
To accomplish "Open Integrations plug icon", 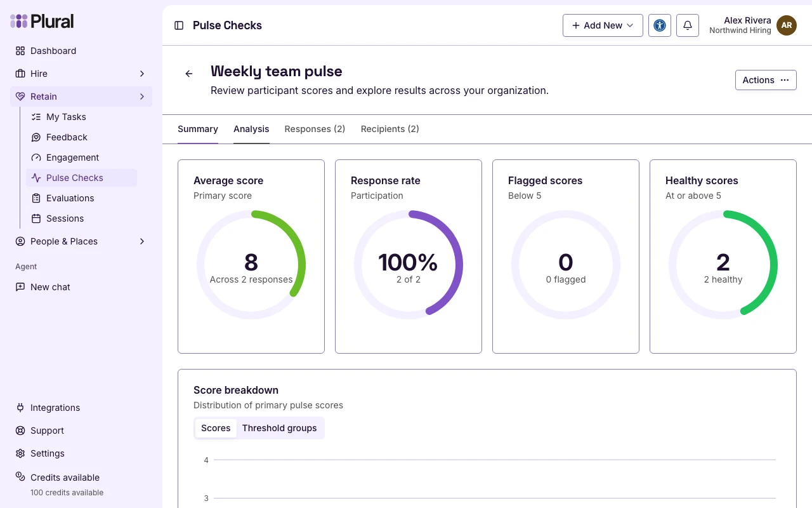I will pos(20,408).
